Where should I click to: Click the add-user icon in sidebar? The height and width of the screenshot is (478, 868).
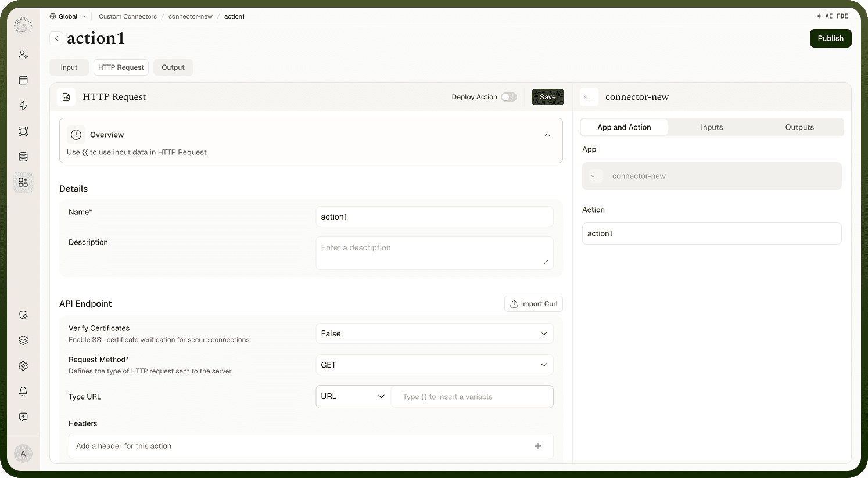coord(23,55)
